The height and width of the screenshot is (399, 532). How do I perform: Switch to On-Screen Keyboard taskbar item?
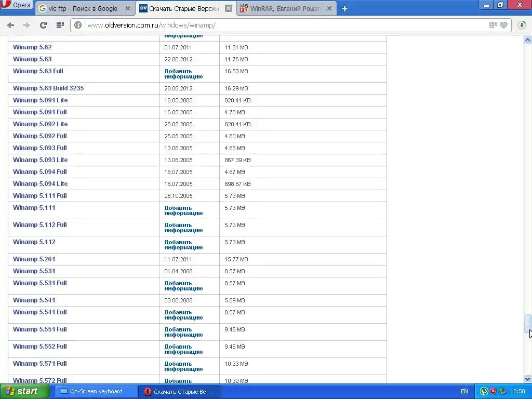coord(96,392)
